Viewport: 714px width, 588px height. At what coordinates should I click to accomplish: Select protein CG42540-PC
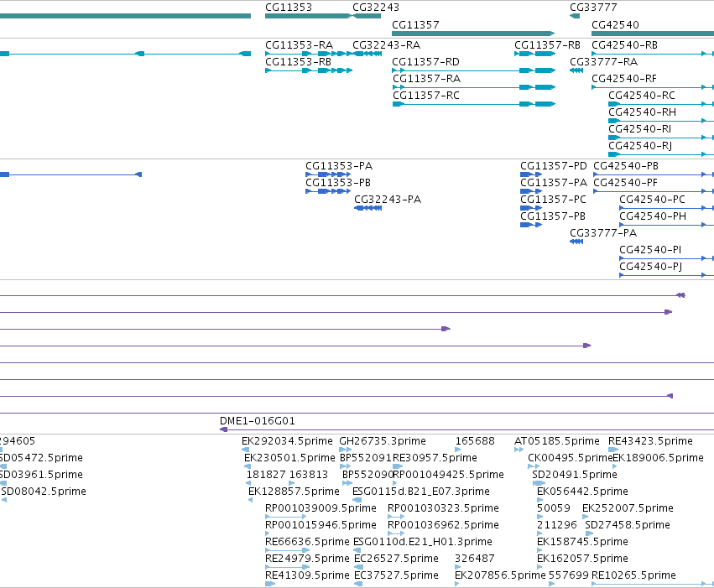[652, 200]
